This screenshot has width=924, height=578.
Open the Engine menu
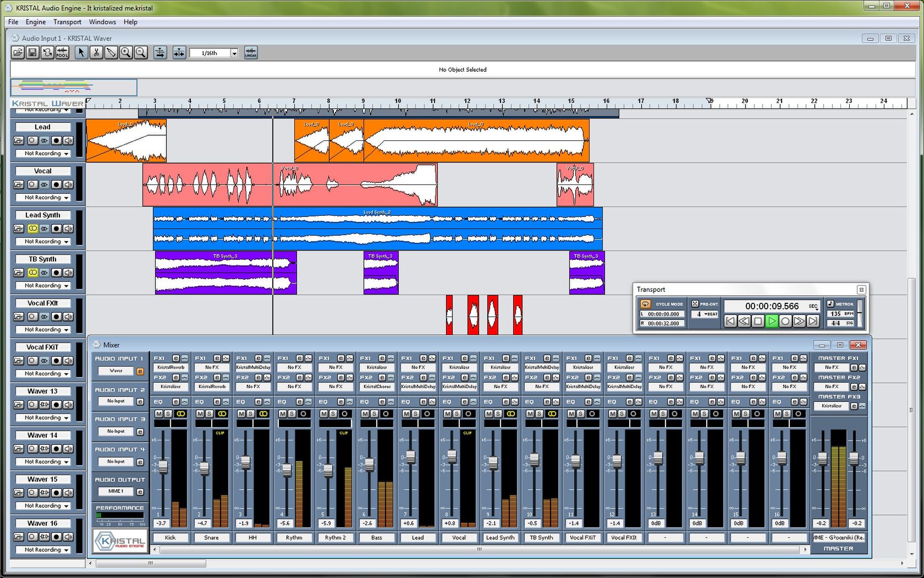(x=36, y=22)
